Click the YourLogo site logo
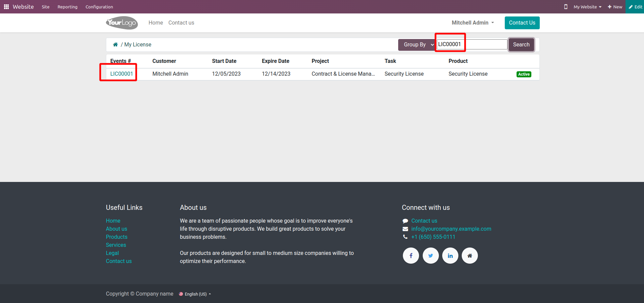The image size is (644, 303). pyautogui.click(x=122, y=23)
